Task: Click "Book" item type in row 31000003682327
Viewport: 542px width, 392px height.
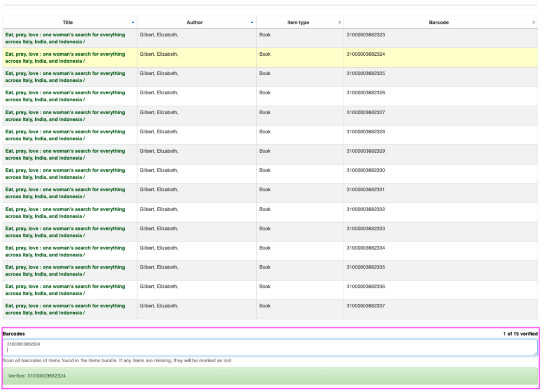Action: click(x=265, y=113)
